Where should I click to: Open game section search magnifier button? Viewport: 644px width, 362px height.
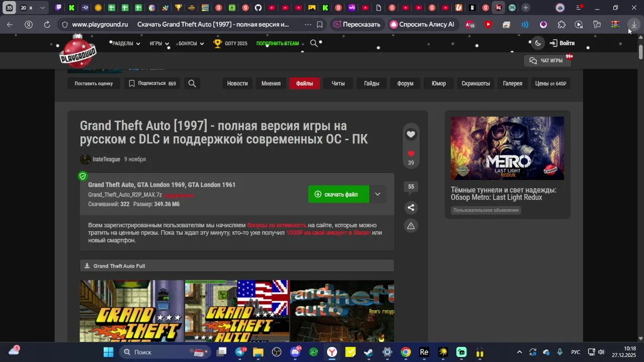point(192,83)
